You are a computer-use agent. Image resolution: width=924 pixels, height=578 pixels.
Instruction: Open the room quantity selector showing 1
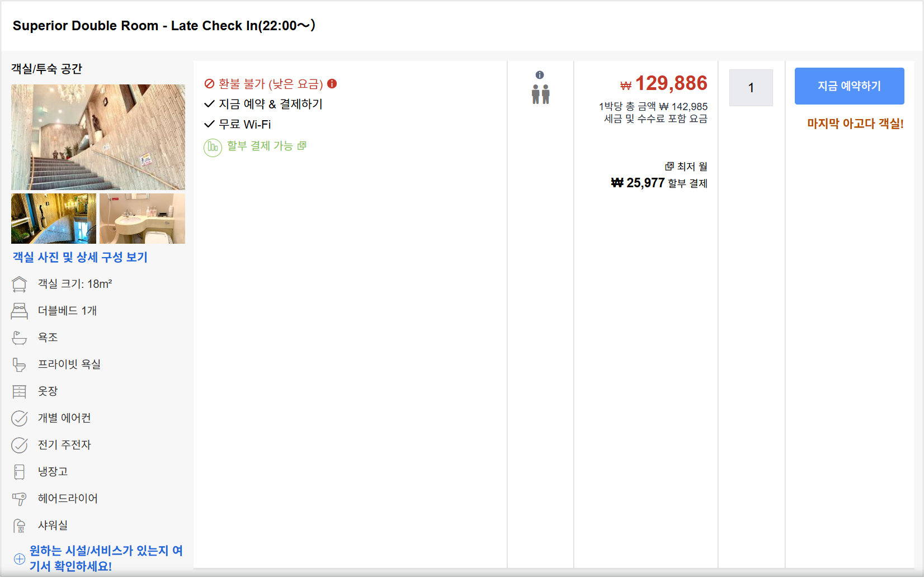(751, 88)
